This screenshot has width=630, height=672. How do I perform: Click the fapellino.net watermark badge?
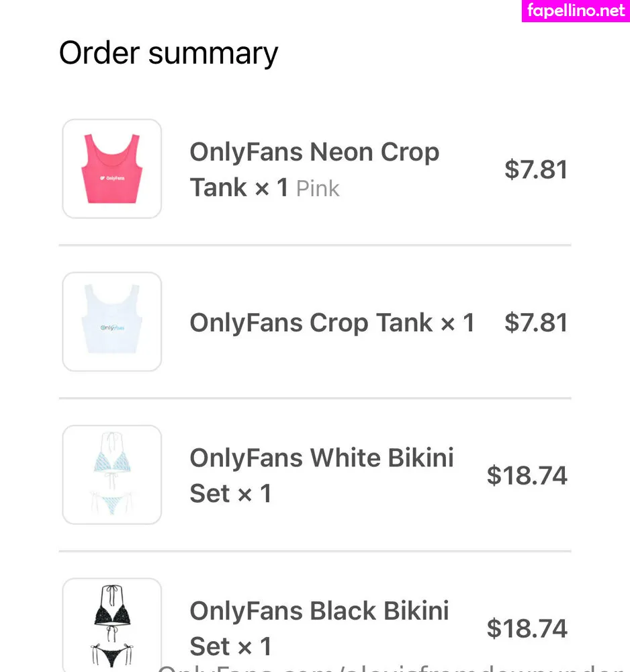point(576,11)
